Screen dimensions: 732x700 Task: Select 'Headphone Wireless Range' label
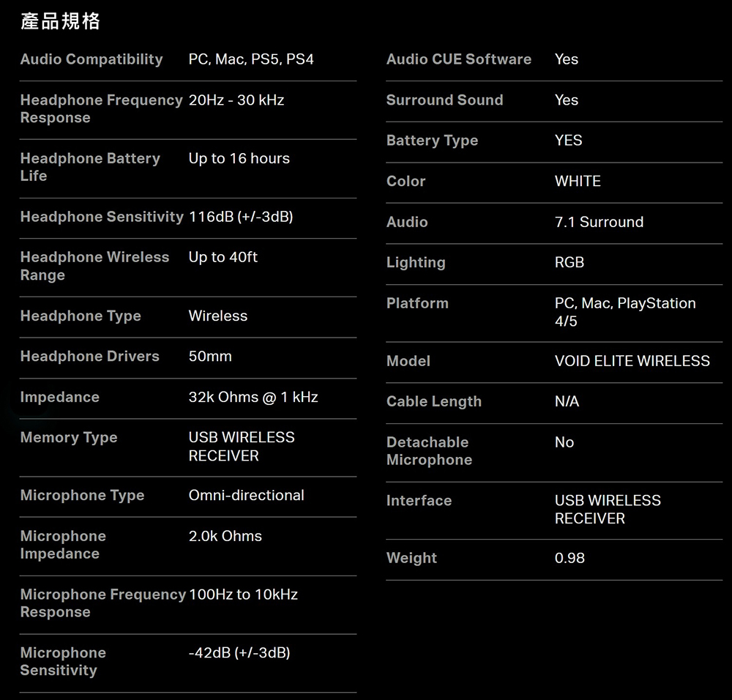point(94,266)
